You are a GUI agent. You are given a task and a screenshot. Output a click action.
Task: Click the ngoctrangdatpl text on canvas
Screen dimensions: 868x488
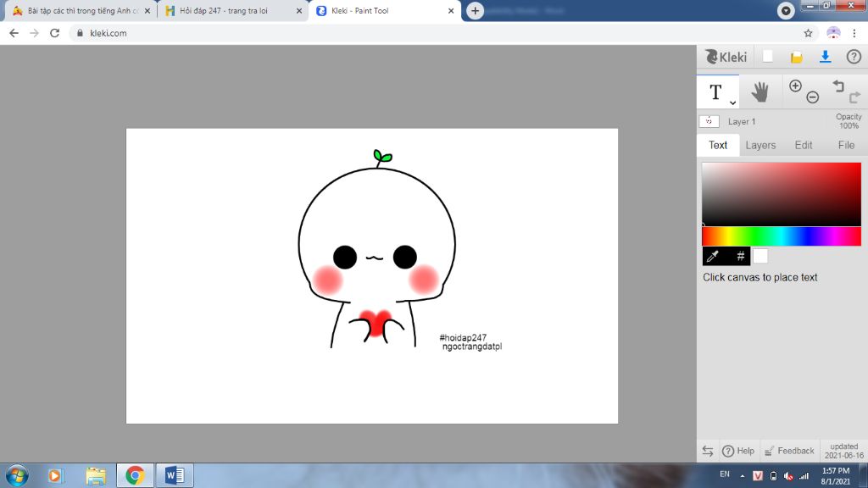[x=472, y=347]
